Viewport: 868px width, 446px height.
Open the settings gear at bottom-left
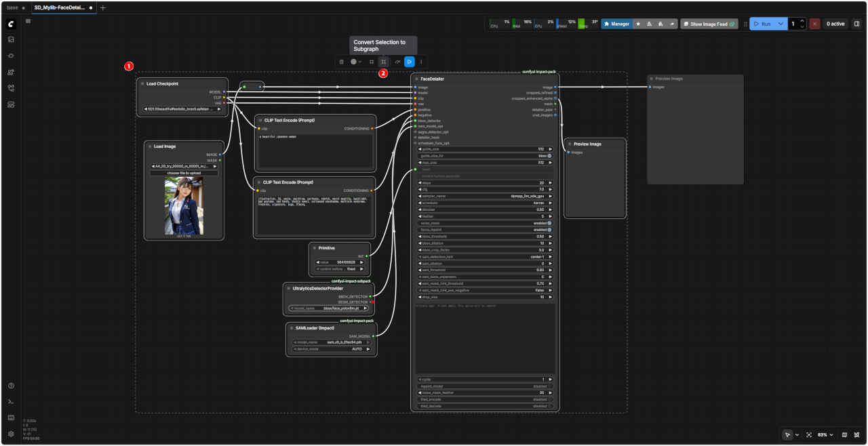pos(11,434)
